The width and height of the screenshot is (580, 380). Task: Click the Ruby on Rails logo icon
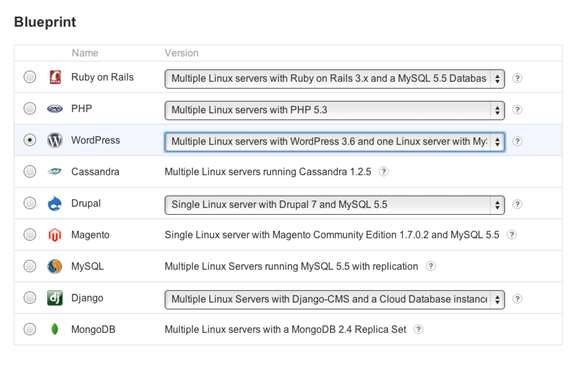(55, 77)
